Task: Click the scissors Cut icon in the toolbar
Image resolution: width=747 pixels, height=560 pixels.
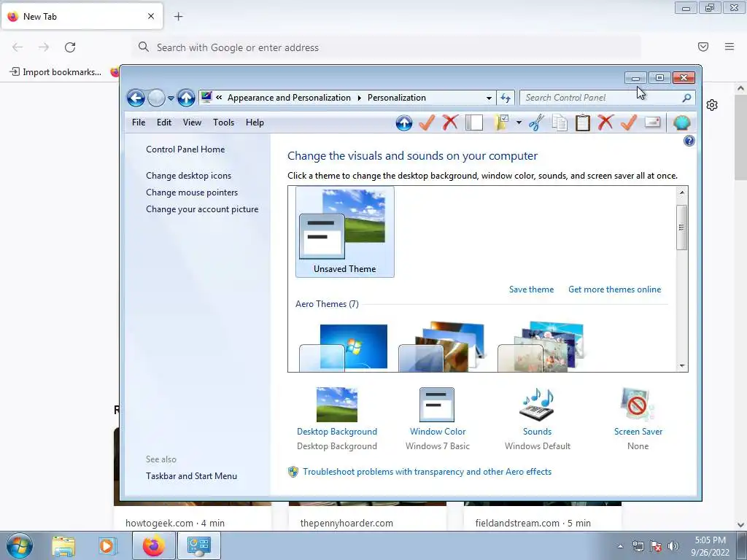Action: 536,122
